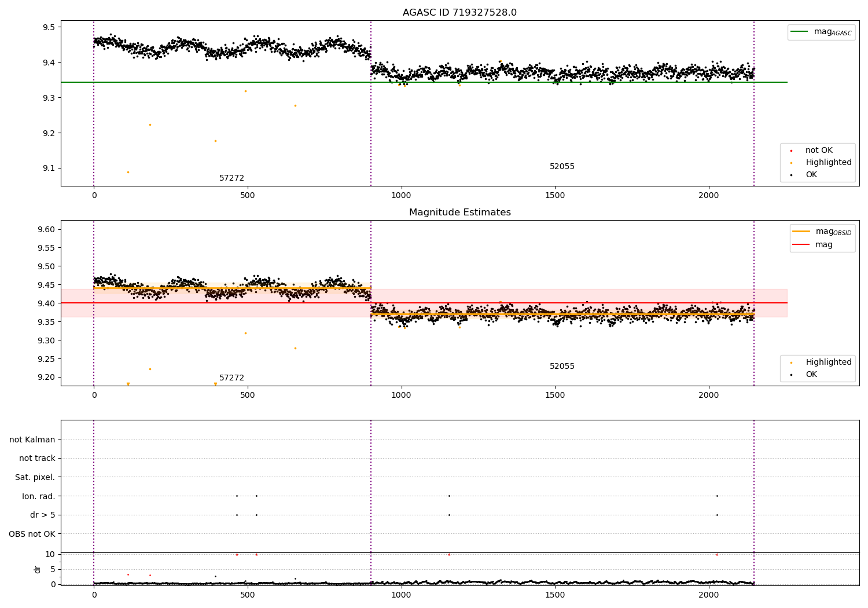Viewport: 868px width, 608px height.
Task: Click the 'OBS not OK' flag row label
Action: (32, 534)
